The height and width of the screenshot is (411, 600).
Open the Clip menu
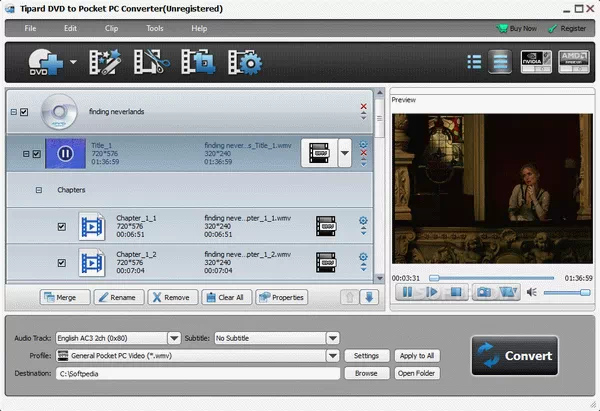point(113,28)
